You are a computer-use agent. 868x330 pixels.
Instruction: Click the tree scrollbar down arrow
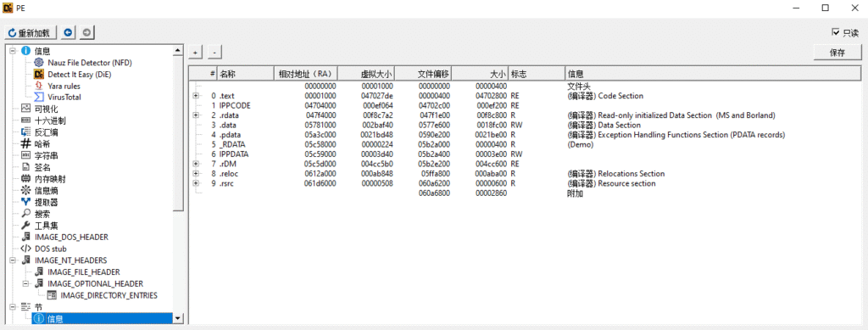[178, 318]
